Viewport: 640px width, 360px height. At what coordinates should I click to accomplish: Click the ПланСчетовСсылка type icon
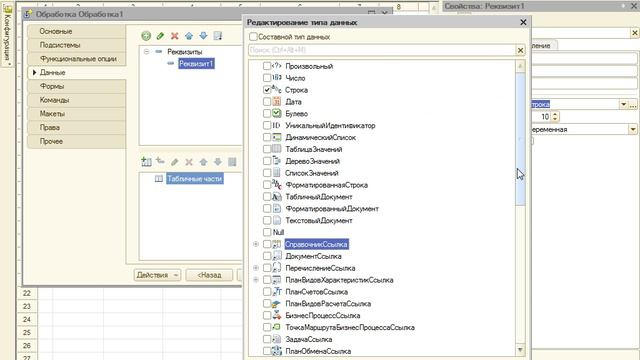(x=277, y=291)
